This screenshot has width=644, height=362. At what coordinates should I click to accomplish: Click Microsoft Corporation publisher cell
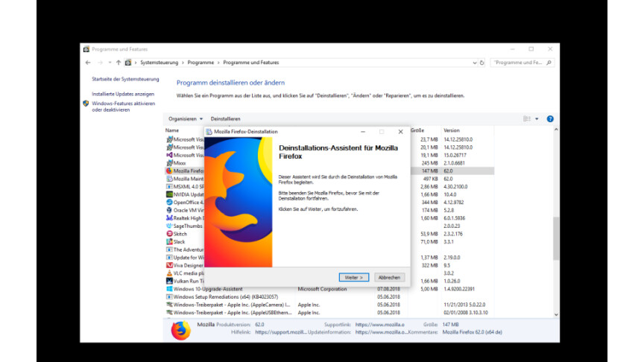pyautogui.click(x=323, y=289)
